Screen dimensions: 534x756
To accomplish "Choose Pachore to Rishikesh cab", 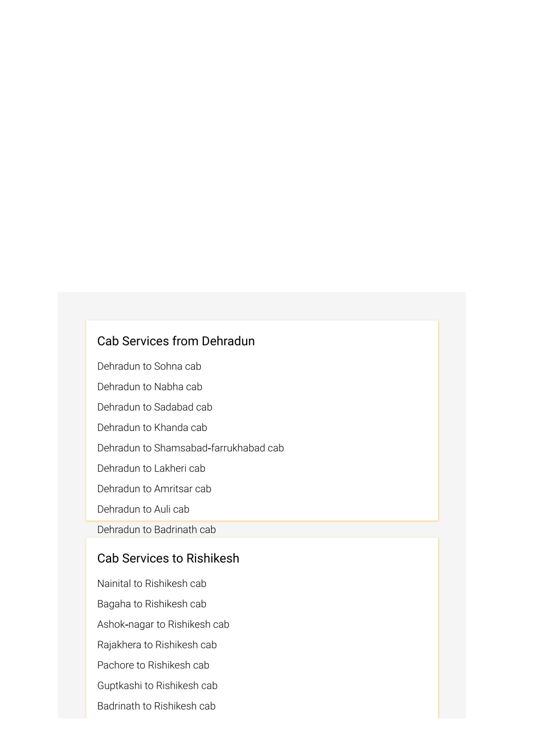I will 153,665.
